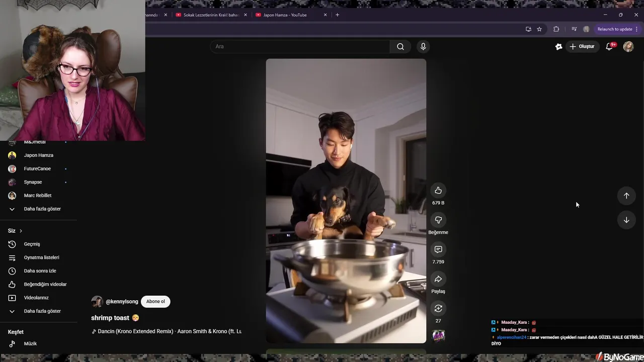
Task: Open the YouTube account avatar menu
Action: click(x=628, y=46)
